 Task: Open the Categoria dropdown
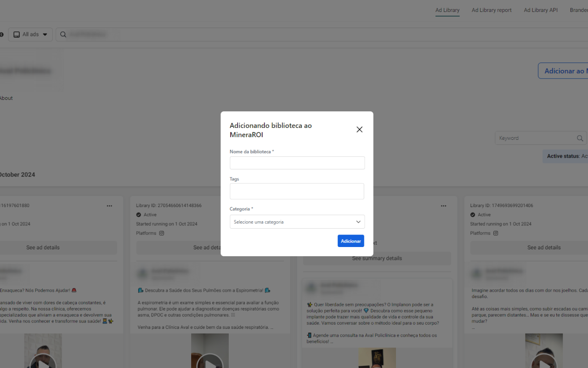pos(297,222)
